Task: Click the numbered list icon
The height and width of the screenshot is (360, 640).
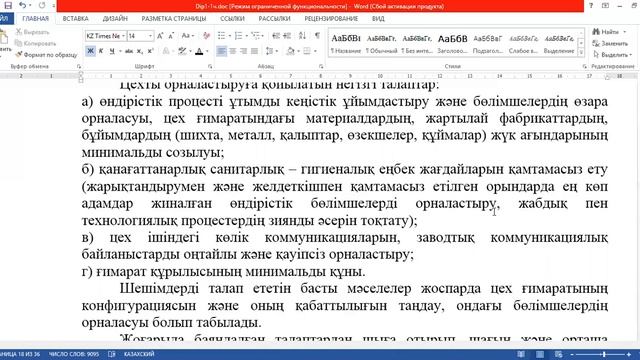Action: point(239,36)
